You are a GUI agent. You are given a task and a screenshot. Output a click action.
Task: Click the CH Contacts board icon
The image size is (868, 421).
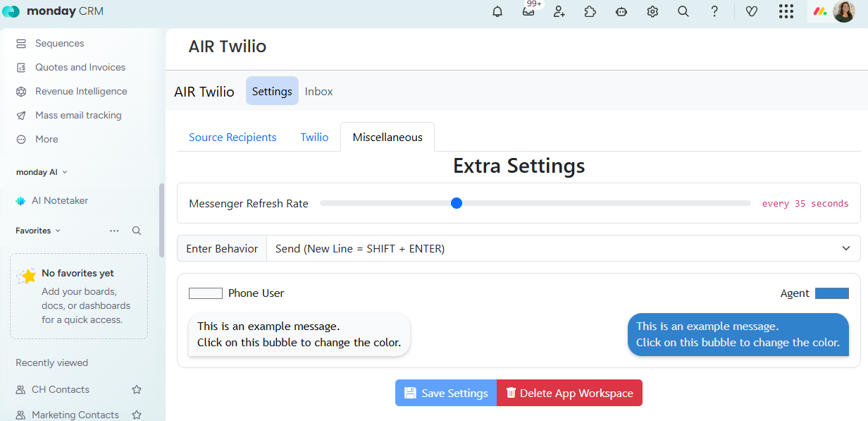[x=21, y=389]
